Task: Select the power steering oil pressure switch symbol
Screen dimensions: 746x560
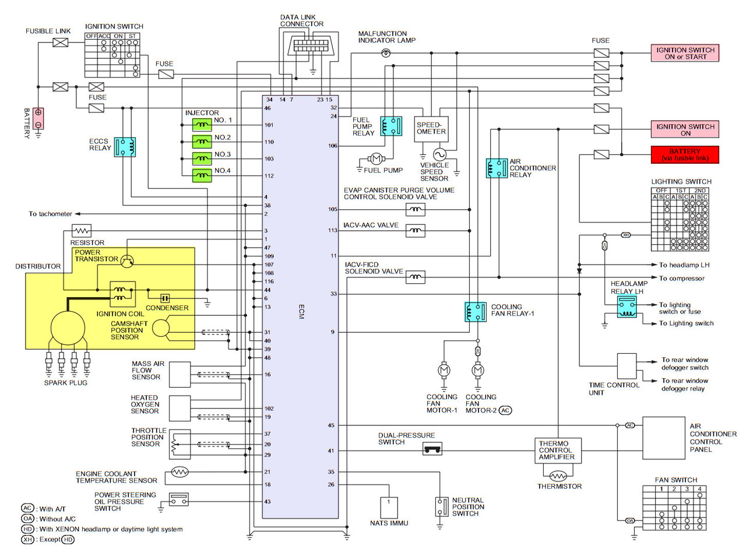Action: pos(179,499)
